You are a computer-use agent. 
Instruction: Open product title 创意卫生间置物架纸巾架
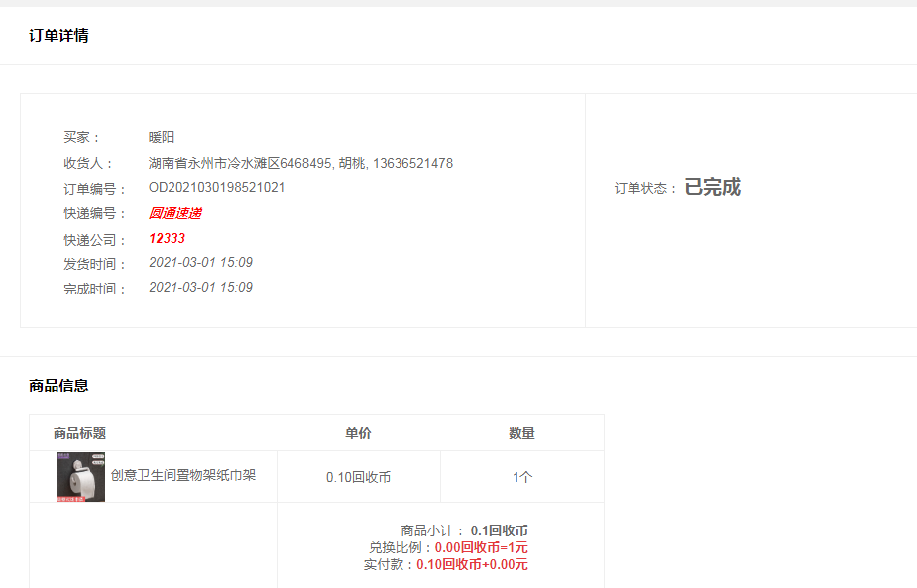183,475
